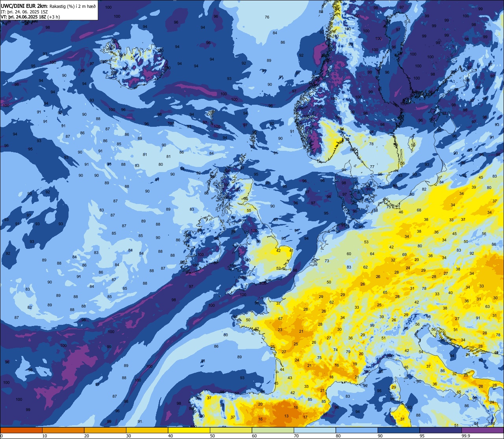Click the 'VT: þri. 24.06.2025 18Z (+3 h)' line
This screenshot has width=504, height=439.
click(x=30, y=17)
